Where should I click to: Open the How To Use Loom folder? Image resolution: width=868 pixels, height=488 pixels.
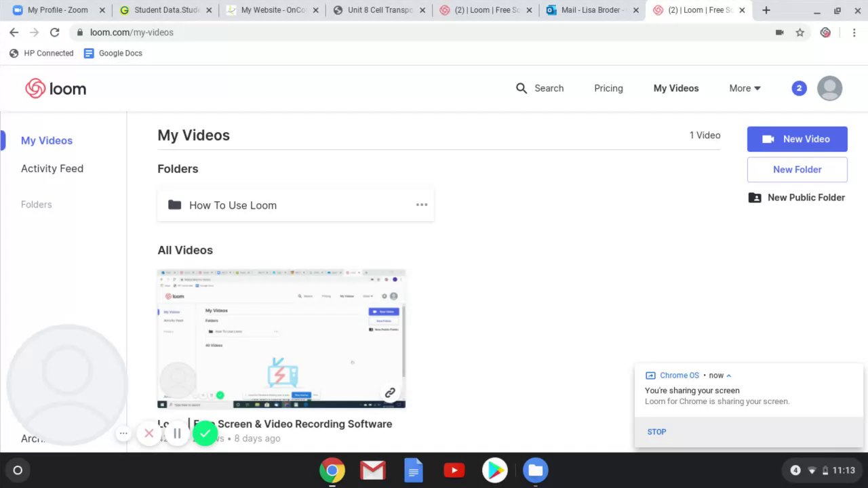click(296, 205)
